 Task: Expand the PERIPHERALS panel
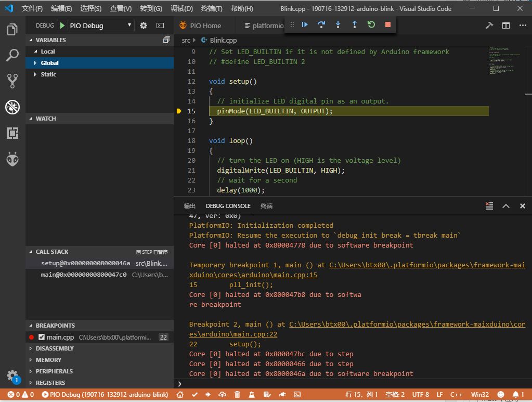pyautogui.click(x=54, y=371)
